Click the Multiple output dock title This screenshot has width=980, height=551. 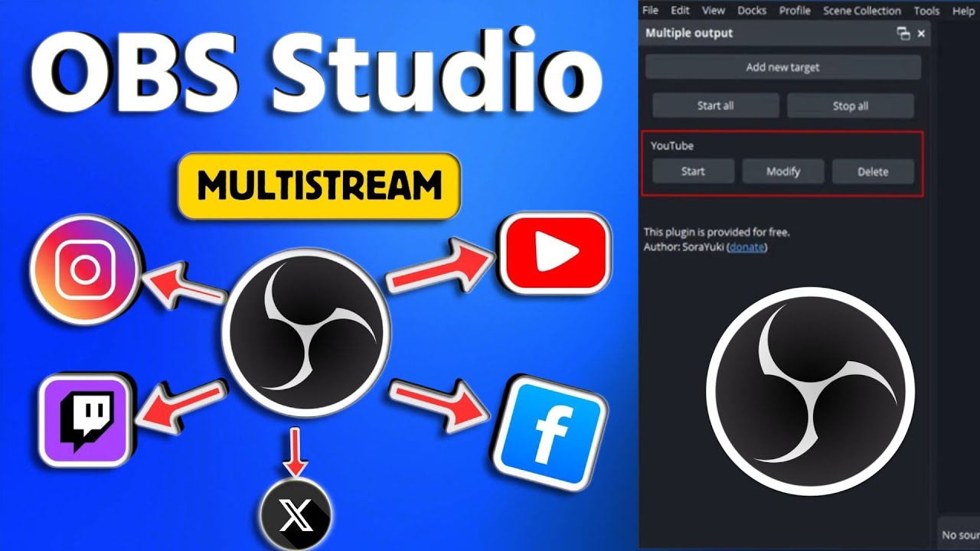689,33
